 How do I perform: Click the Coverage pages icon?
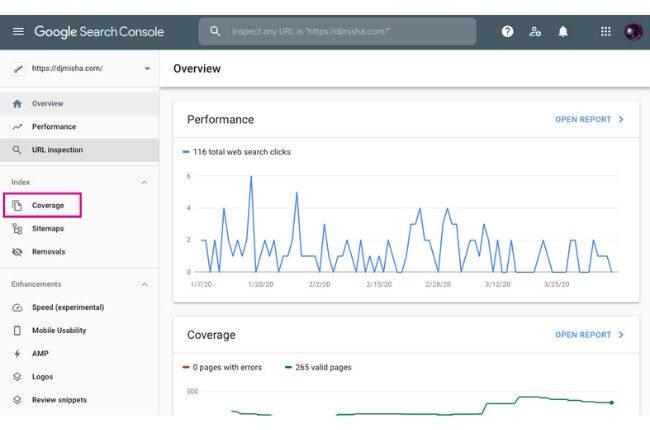click(x=17, y=205)
